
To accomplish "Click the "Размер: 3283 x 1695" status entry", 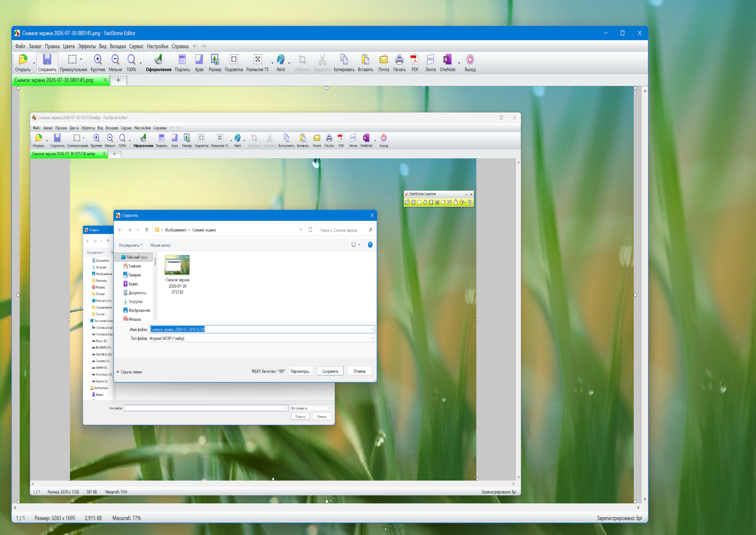I will tap(55, 518).
